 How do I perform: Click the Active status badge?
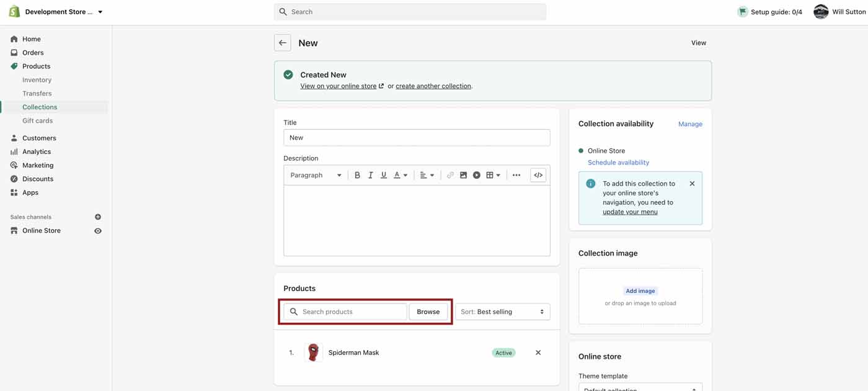click(503, 353)
